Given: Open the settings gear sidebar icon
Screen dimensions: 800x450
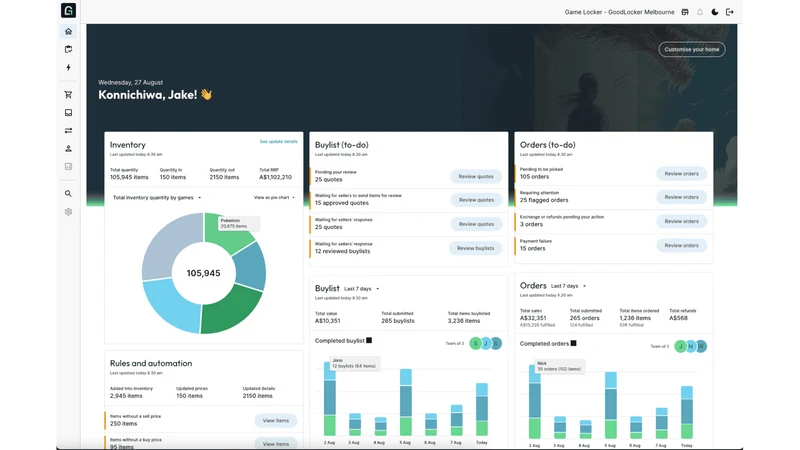Looking at the screenshot, I should click(x=68, y=212).
